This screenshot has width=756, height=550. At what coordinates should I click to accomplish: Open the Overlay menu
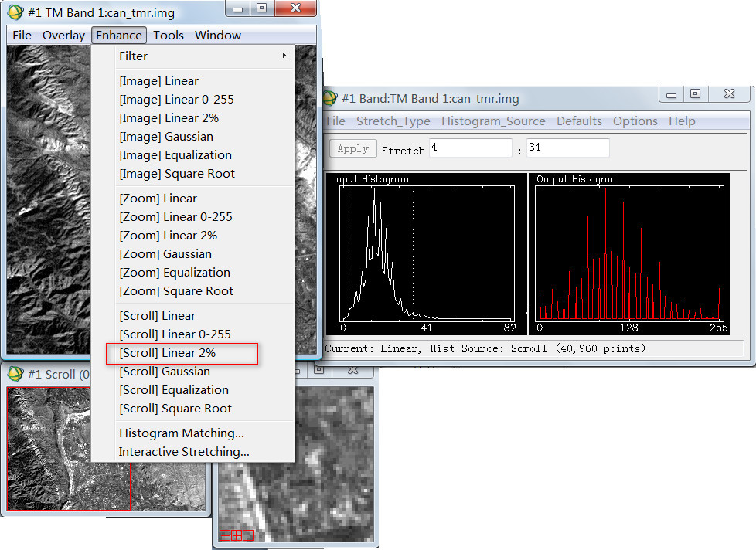click(63, 36)
